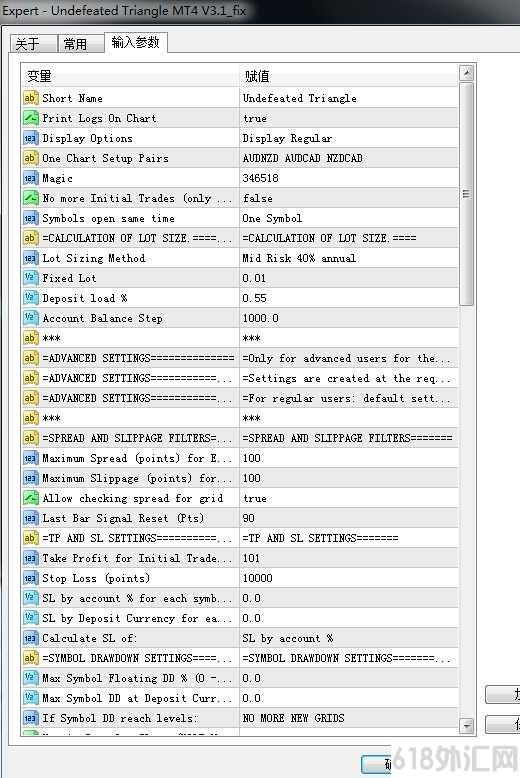Open Lot Sizing Method value Mid Risk 40% annual

coord(349,258)
